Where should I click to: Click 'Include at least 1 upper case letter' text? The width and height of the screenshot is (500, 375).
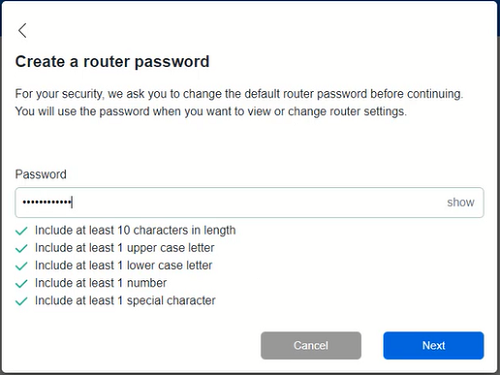125,248
